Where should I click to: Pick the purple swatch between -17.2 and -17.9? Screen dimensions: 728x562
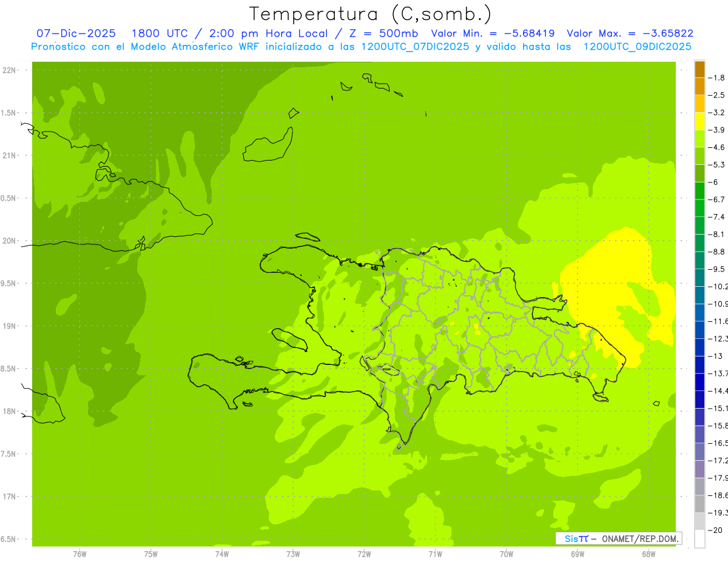coord(699,469)
